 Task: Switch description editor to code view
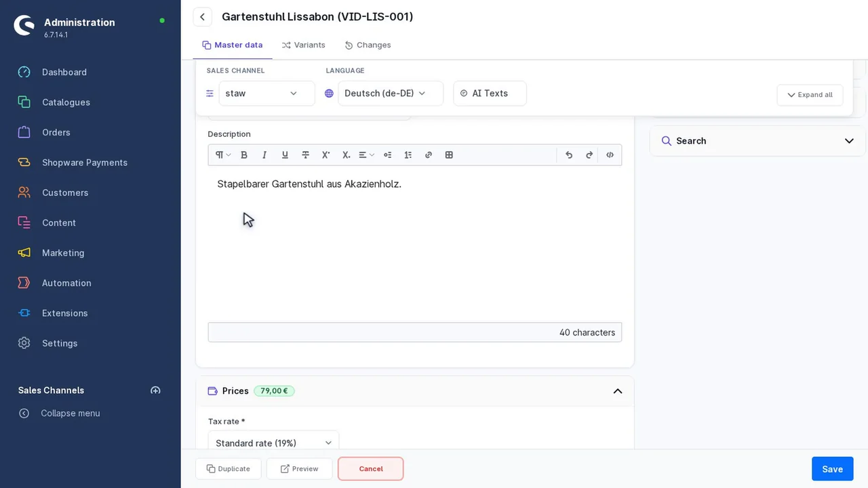click(x=610, y=155)
